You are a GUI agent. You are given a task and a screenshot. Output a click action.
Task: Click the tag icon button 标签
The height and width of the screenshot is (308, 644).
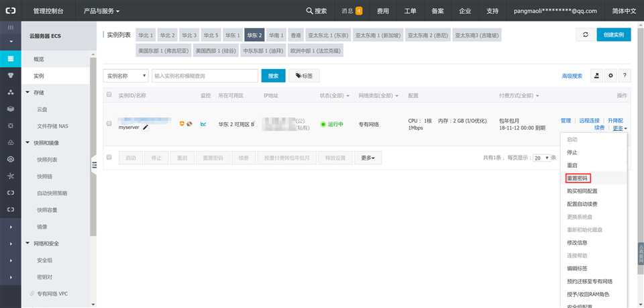pos(304,76)
